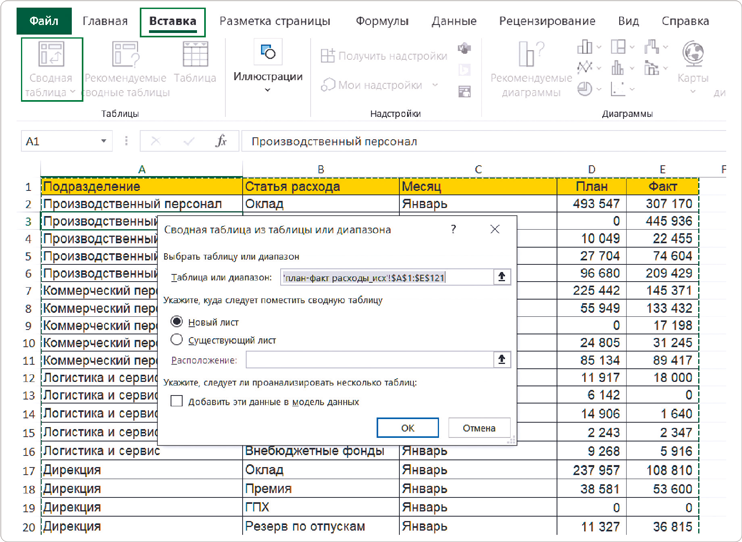The width and height of the screenshot is (742, 542).
Task: Click the dialog help question mark
Action: [x=454, y=229]
